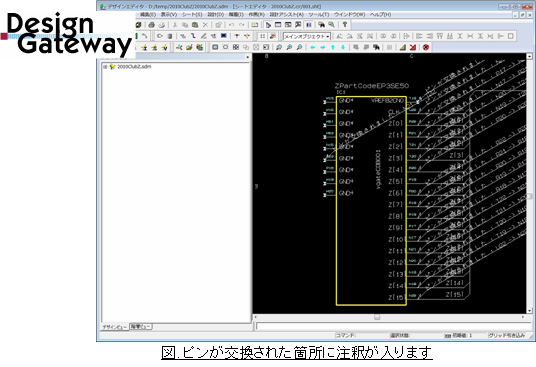Switch to the 階層ビュー tab
Viewport: 536px width, 367px height.
140,327
